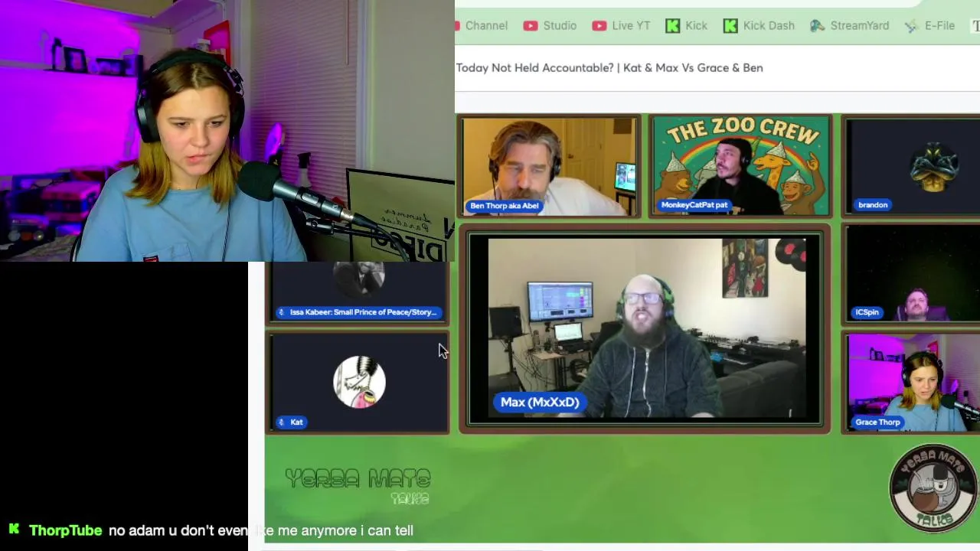Select Kat's avatar tile
This screenshot has height=551, width=980.
coord(358,383)
